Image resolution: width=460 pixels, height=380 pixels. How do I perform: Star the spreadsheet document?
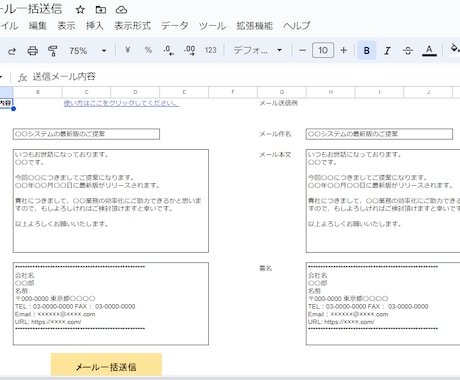tap(80, 10)
